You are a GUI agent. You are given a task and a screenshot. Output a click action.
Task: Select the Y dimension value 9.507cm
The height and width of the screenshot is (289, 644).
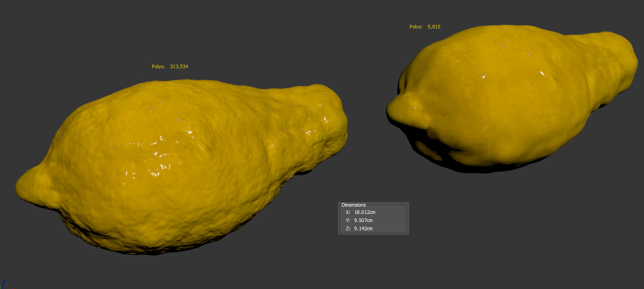tap(363, 220)
